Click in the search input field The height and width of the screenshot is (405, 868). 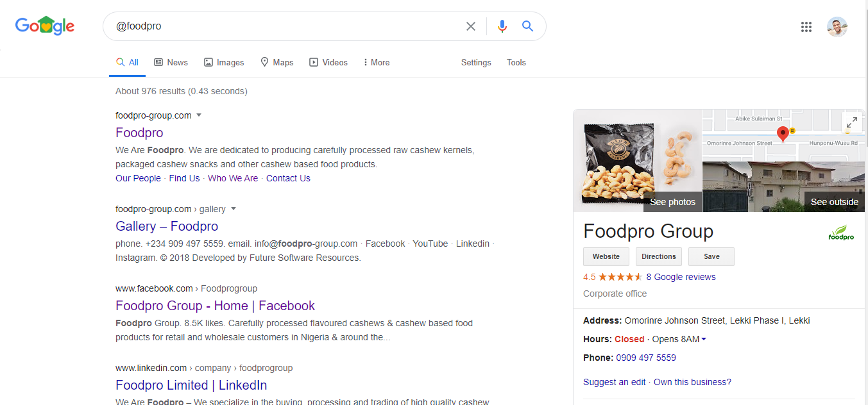coord(285,26)
